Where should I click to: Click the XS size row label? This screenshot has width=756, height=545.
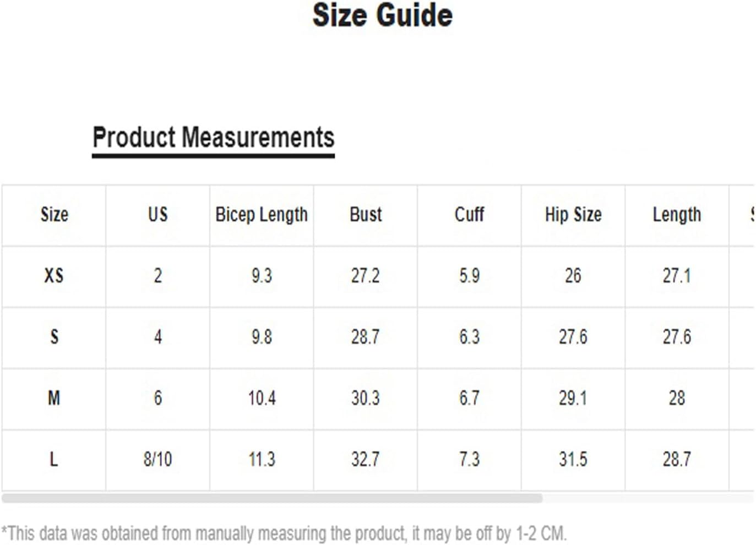point(54,275)
